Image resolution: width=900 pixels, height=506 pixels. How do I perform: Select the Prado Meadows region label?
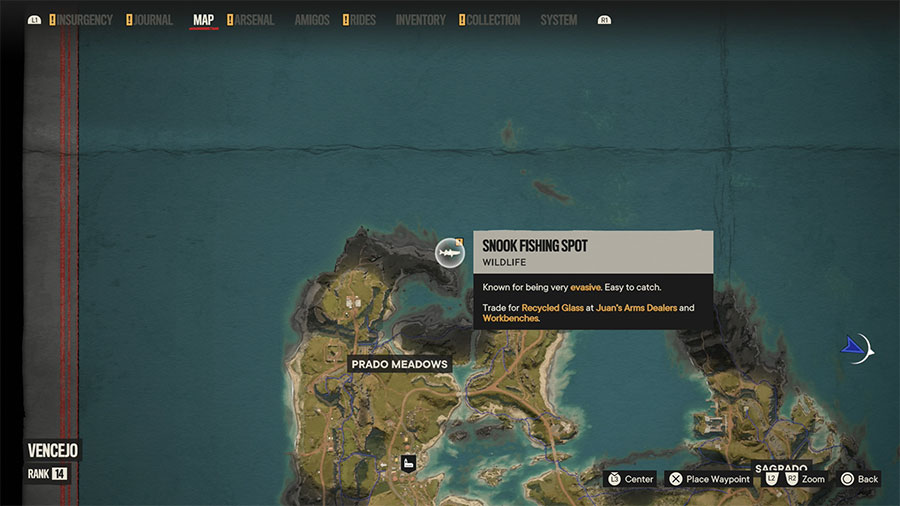click(x=399, y=364)
